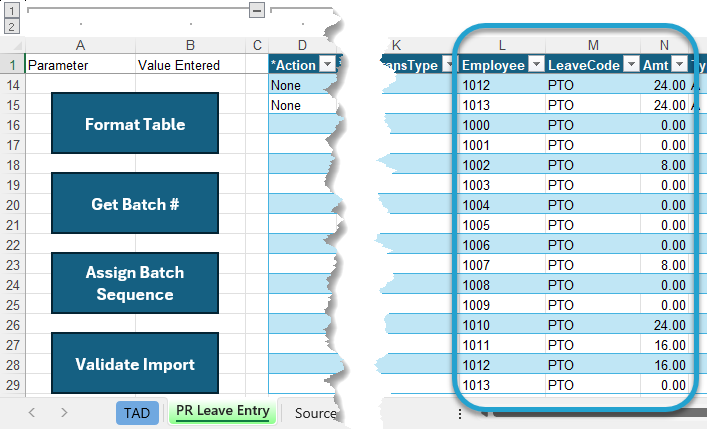The image size is (707, 429).
Task: Open the Employee column filter dropdown
Action: 536,65
